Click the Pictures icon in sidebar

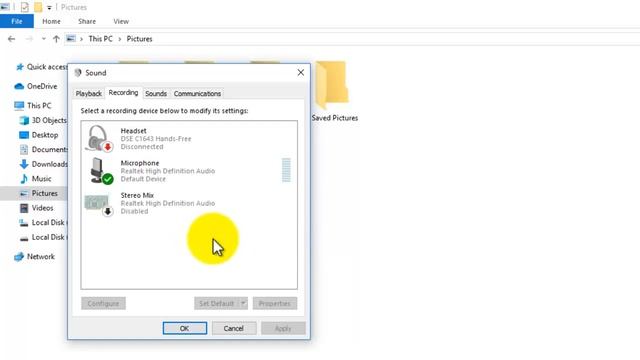(x=24, y=193)
